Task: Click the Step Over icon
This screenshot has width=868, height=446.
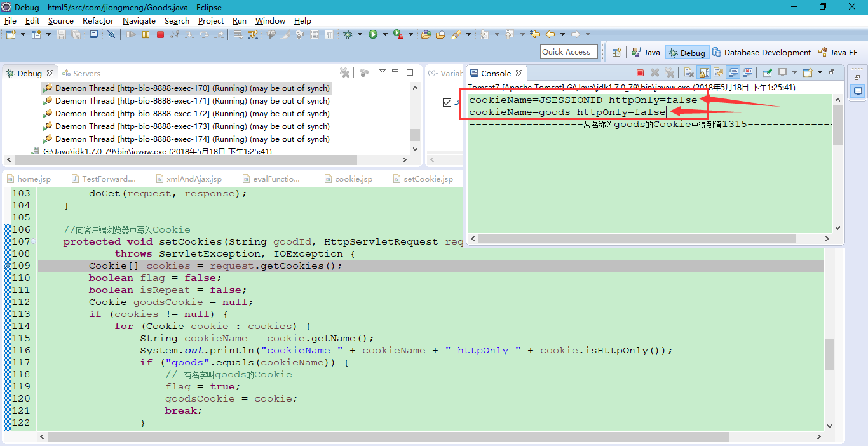Action: tap(203, 34)
